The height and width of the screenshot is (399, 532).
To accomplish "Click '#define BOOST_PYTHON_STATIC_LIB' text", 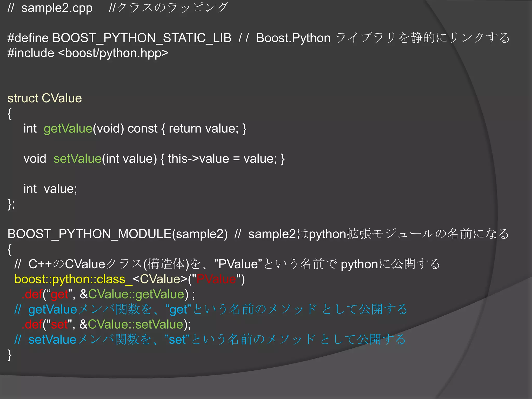I will 119,38.
